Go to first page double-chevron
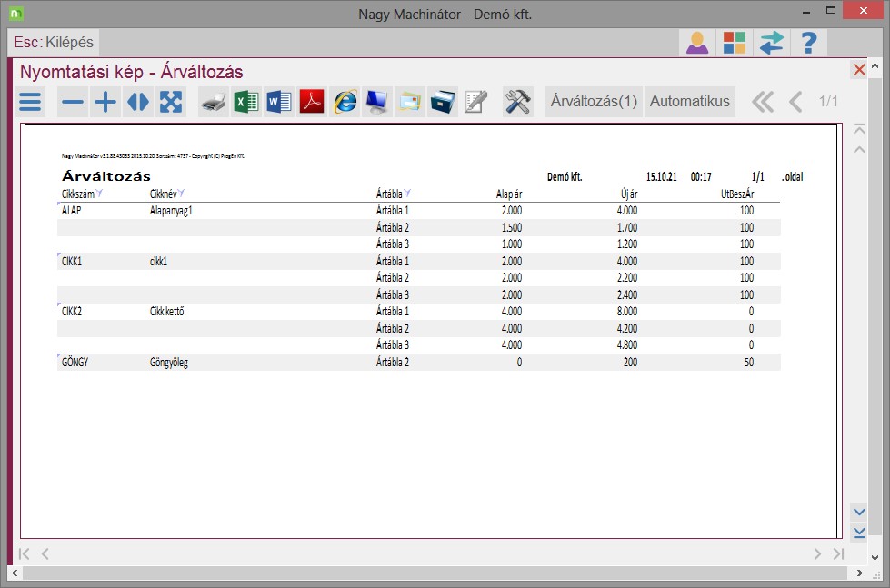890x588 pixels. coord(763,102)
